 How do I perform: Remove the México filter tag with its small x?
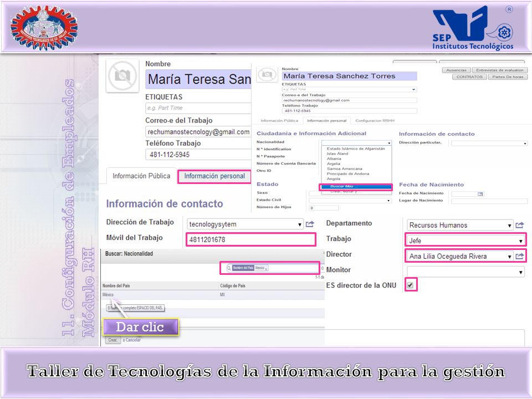[x=266, y=268]
